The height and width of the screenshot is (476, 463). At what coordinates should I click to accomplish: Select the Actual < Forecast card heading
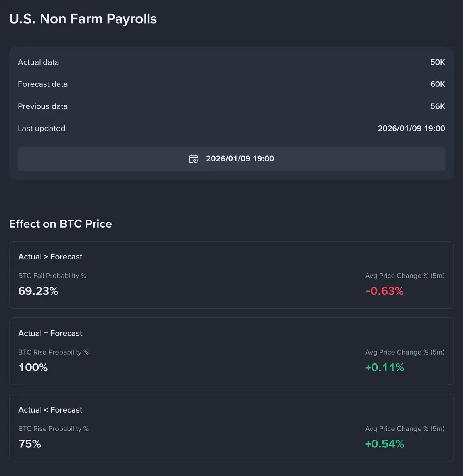[x=50, y=410]
